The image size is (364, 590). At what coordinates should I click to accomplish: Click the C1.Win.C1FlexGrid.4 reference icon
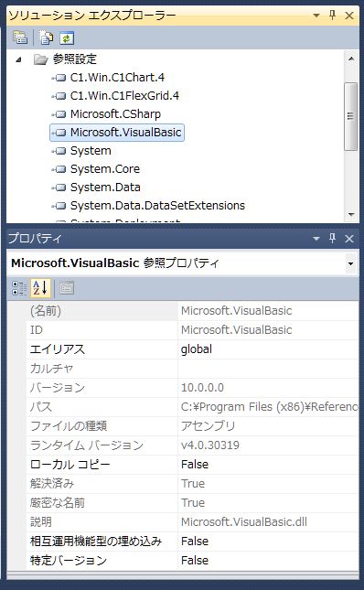pos(59,96)
